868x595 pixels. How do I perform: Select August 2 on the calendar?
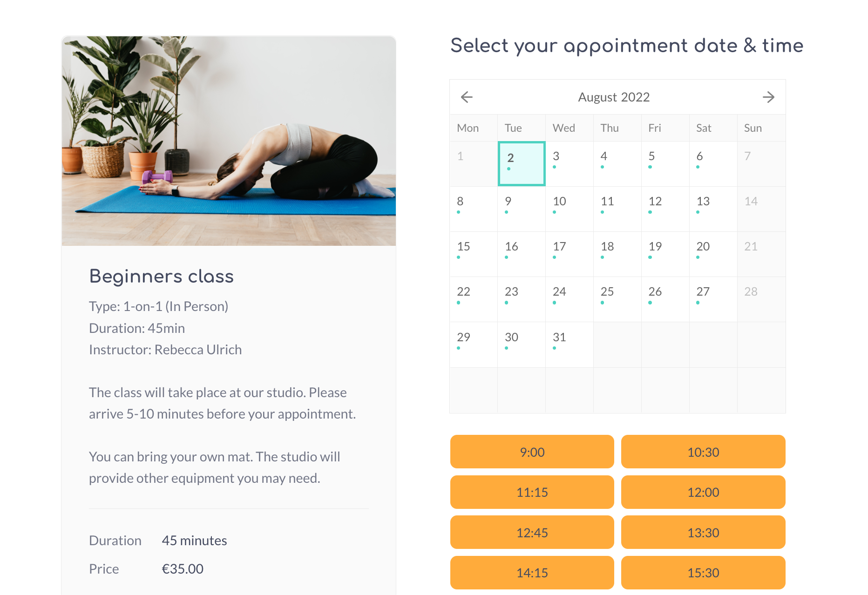[522, 164]
